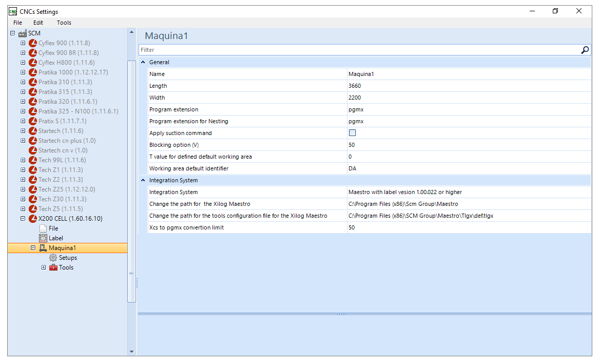
Task: Click the Blocking option (V) value 50
Action: tap(469, 145)
